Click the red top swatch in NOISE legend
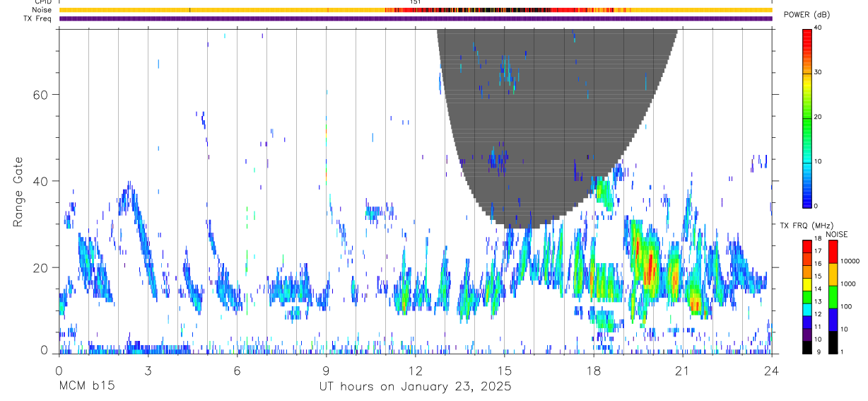The width and height of the screenshot is (868, 401). 833,251
